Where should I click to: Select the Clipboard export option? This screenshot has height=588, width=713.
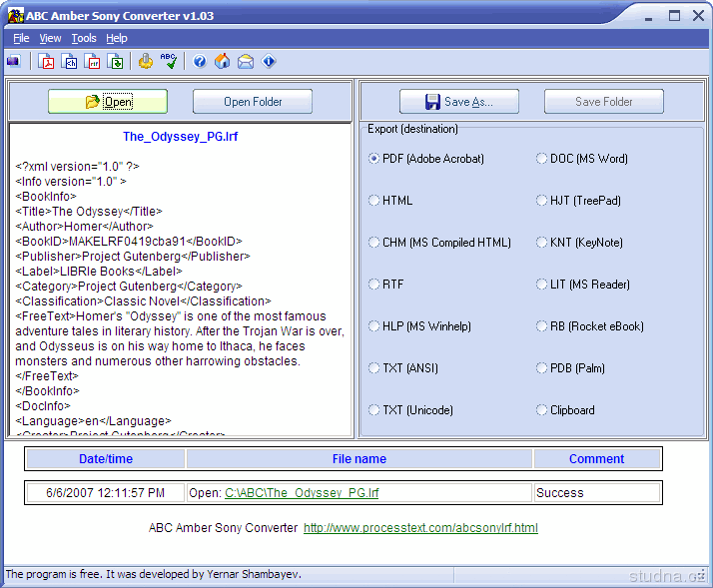[542, 410]
